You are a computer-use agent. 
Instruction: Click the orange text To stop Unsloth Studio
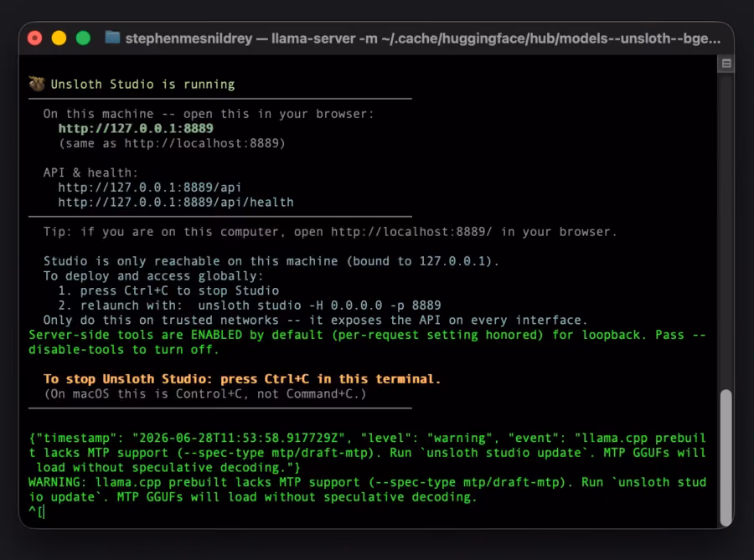(242, 379)
